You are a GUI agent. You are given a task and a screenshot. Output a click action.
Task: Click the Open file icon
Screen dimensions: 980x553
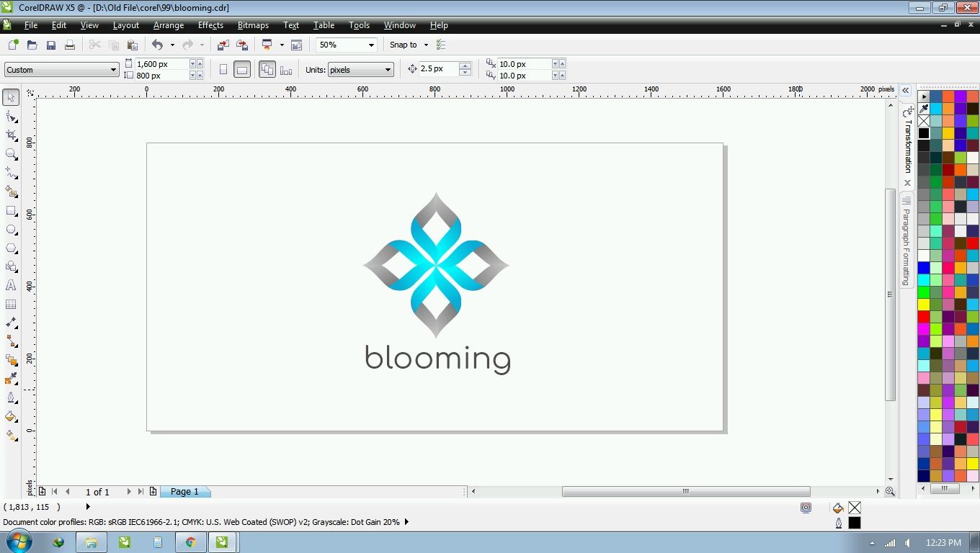coord(32,45)
